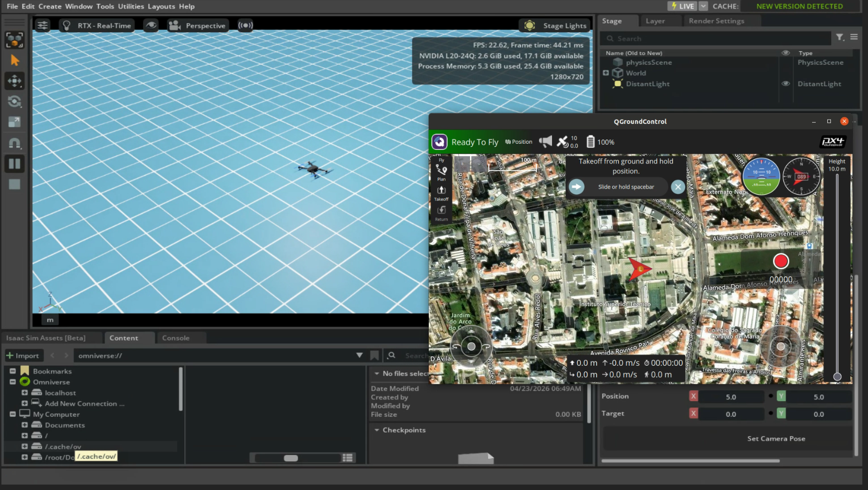Image resolution: width=868 pixels, height=490 pixels.
Task: Open the Stage filter funnel icon
Action: pyautogui.click(x=840, y=37)
